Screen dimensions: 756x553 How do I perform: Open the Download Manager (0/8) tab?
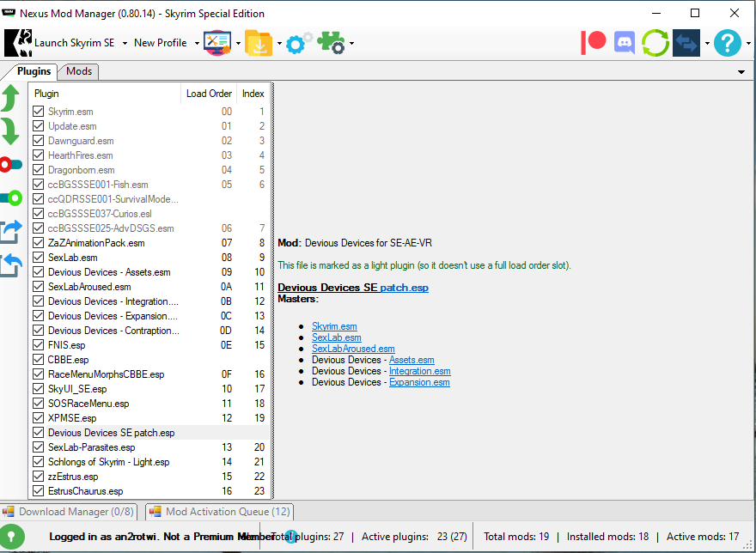tap(69, 512)
